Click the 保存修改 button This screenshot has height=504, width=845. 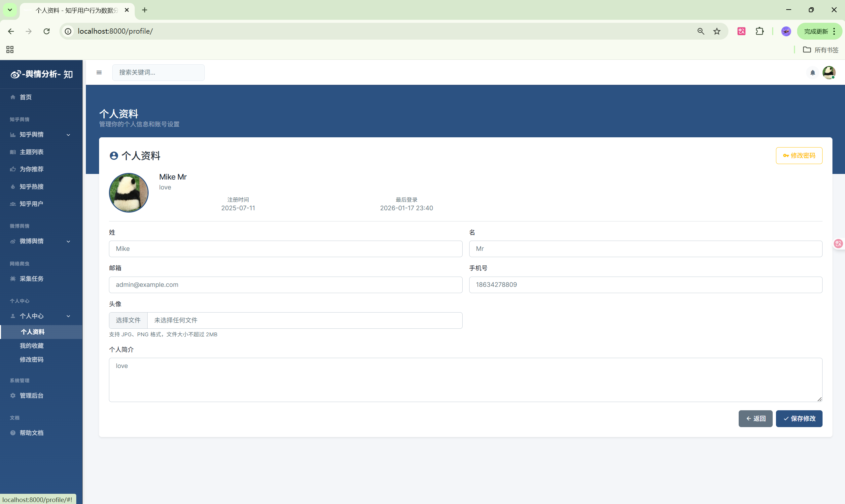point(799,419)
